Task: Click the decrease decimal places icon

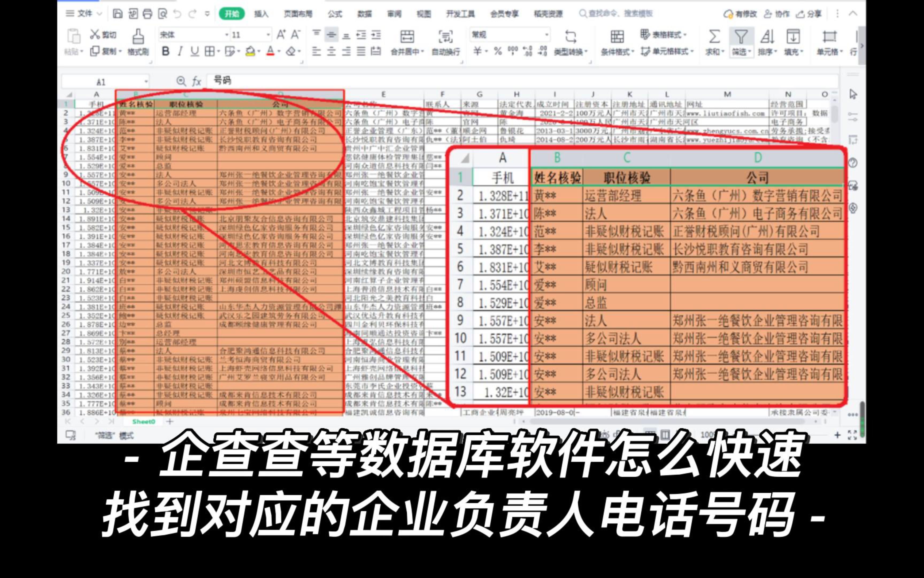Action: click(542, 51)
